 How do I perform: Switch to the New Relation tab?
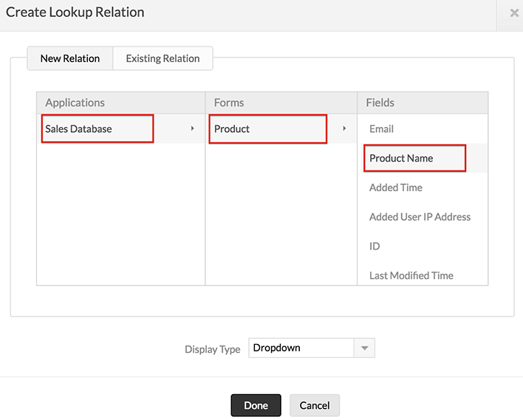pos(70,58)
